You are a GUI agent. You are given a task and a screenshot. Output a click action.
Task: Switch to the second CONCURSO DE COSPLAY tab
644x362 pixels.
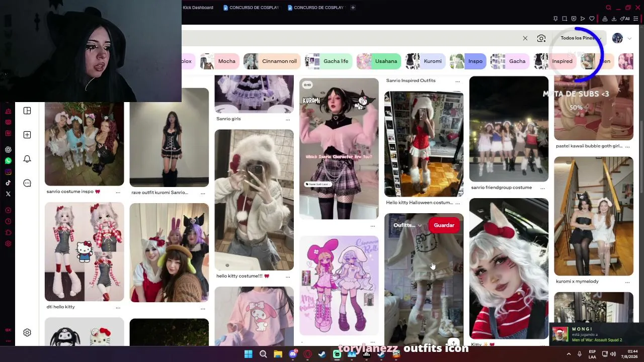click(315, 8)
